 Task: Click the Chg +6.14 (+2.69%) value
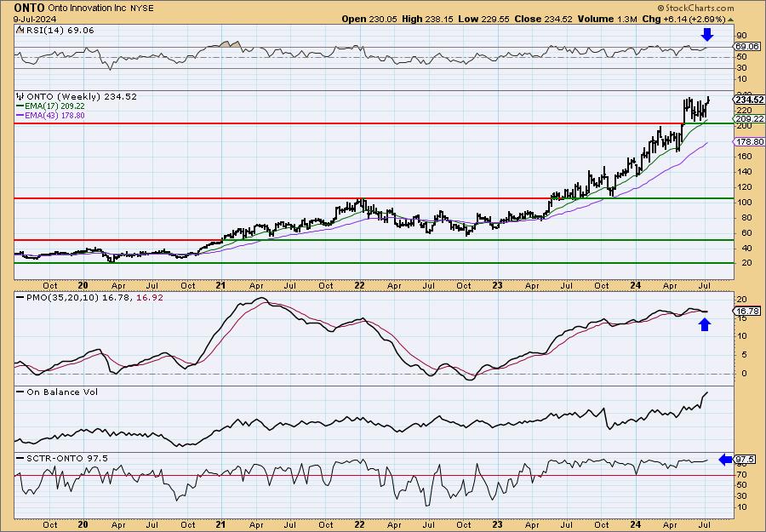click(683, 19)
